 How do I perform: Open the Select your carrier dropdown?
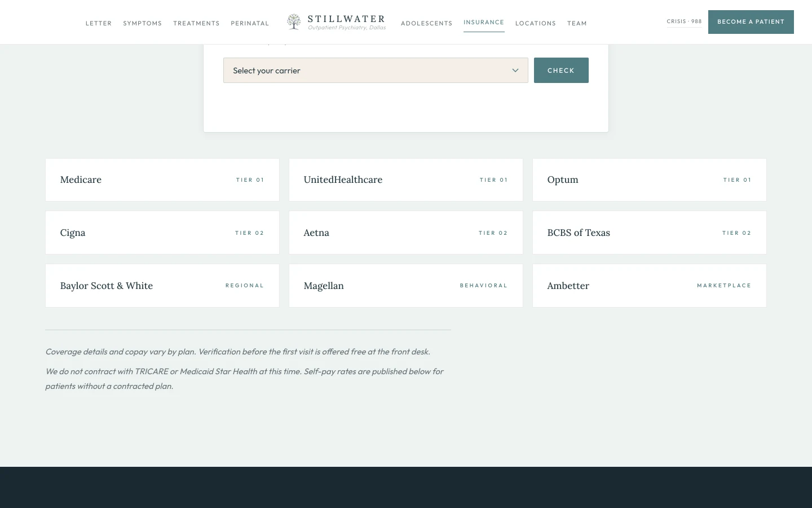pos(376,71)
